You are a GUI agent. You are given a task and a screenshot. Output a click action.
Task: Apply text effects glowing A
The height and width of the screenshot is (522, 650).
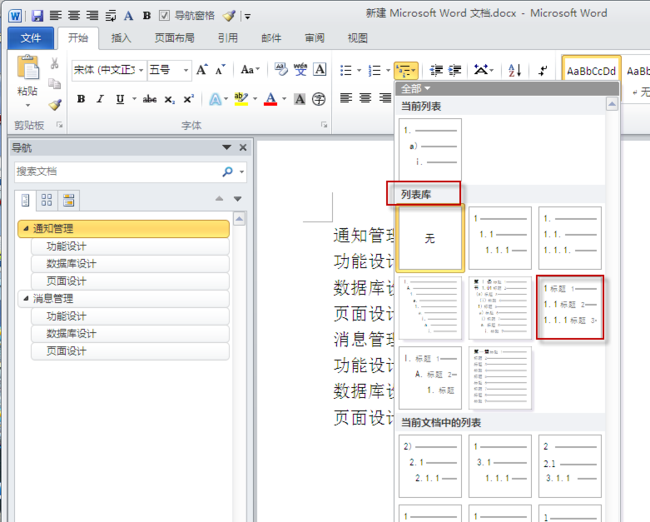coord(215,99)
